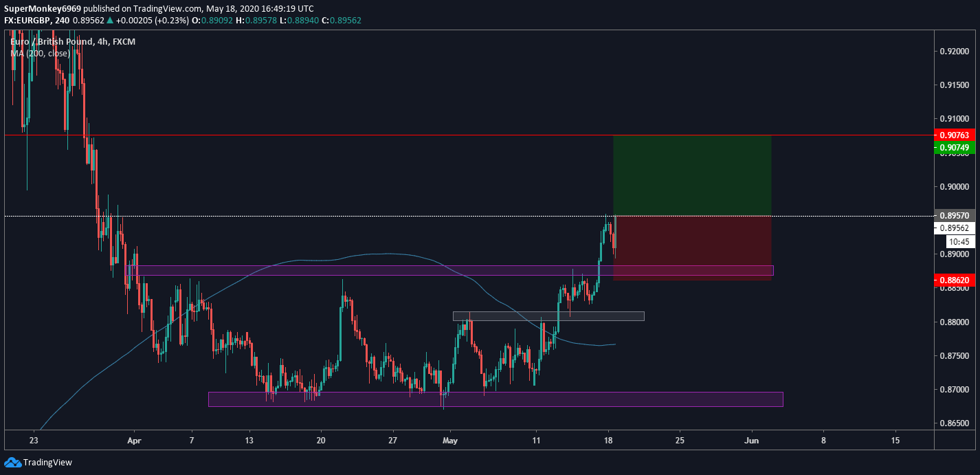Select the green profit zone of position
The image size is (980, 475).
pyautogui.click(x=693, y=176)
